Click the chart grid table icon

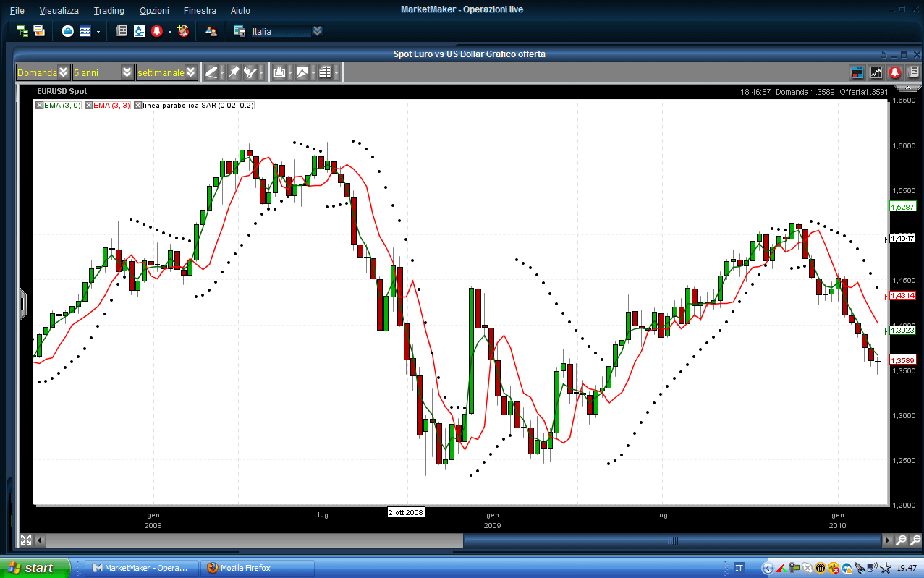tap(325, 72)
